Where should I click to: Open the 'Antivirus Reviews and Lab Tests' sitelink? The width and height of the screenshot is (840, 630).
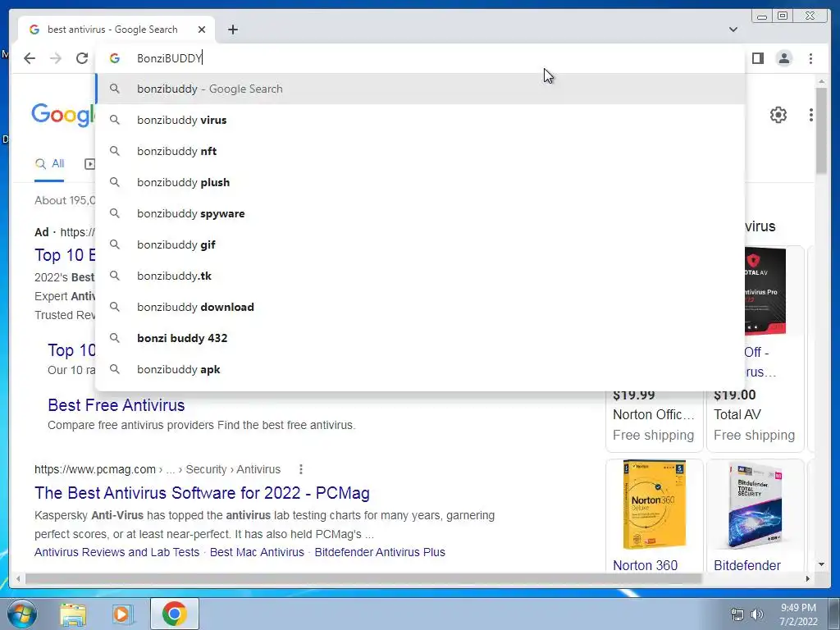click(116, 552)
